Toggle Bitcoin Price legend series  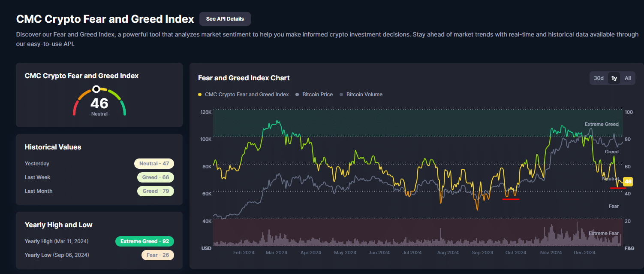314,94
